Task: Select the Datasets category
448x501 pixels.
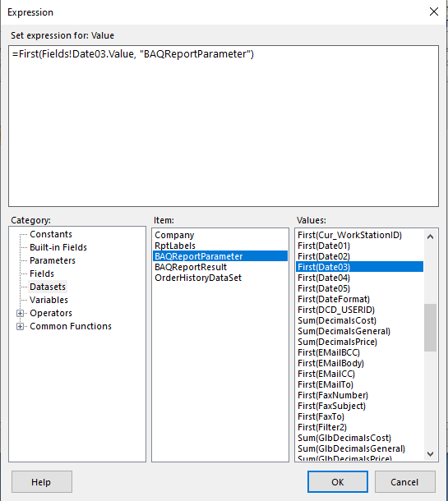Action: tap(48, 287)
